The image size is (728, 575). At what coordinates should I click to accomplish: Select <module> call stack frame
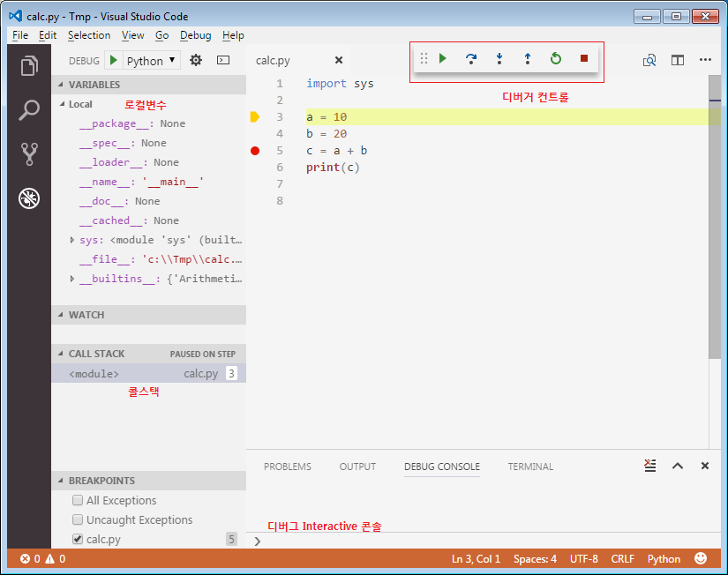tap(148, 374)
